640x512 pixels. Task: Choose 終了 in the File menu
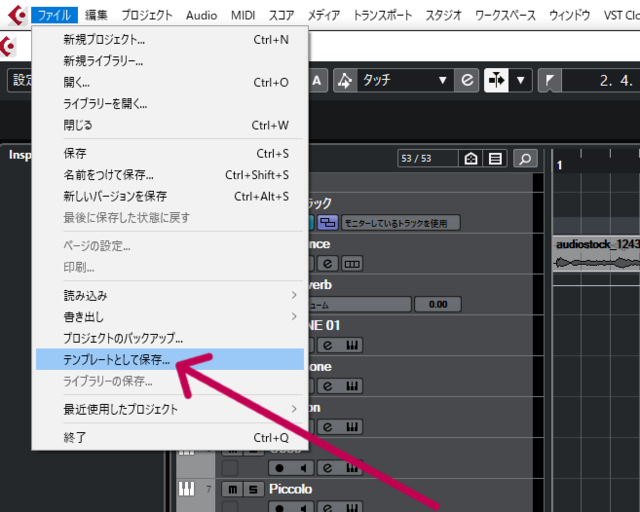(x=170, y=437)
